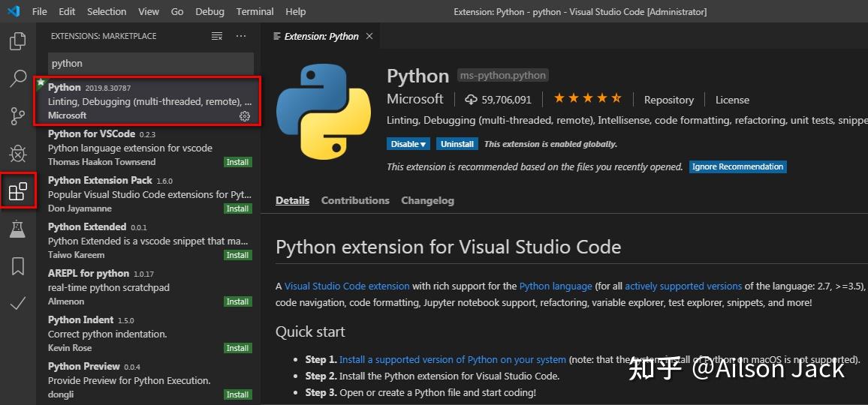Screen dimensions: 868x405
Task: Open the Debug view with bug icon
Action: (x=18, y=154)
